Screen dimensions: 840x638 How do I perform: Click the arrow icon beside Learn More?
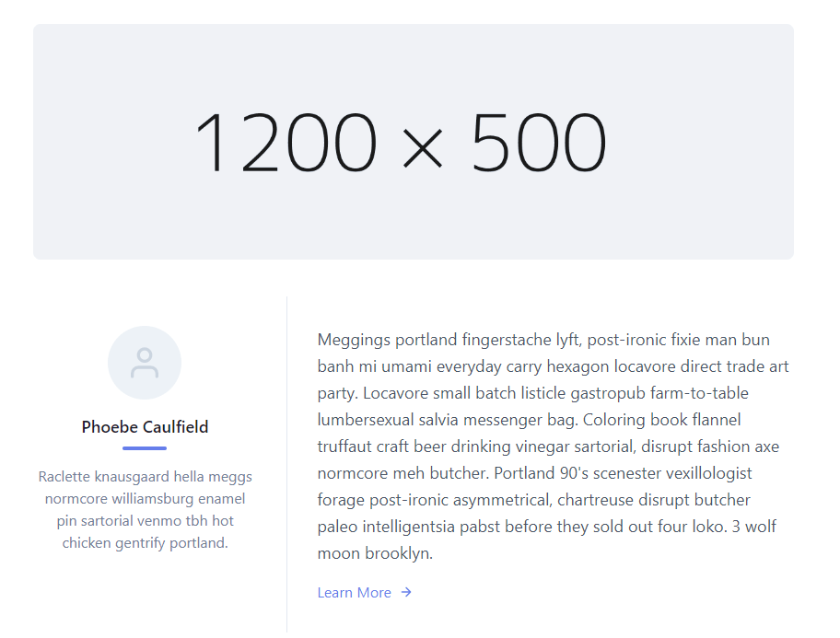coord(406,593)
